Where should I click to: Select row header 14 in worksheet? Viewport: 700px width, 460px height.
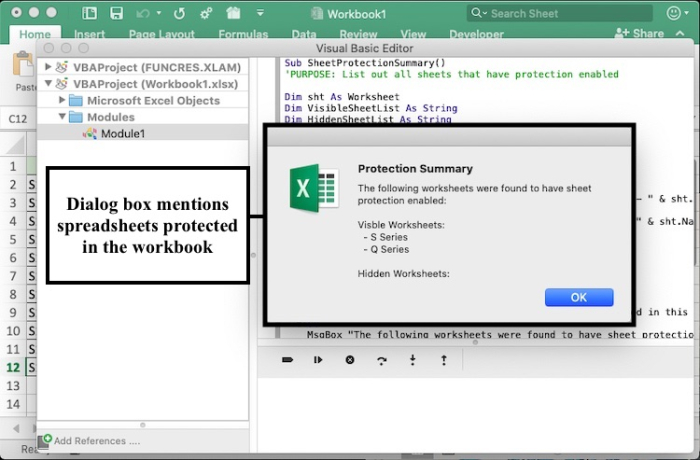13,404
